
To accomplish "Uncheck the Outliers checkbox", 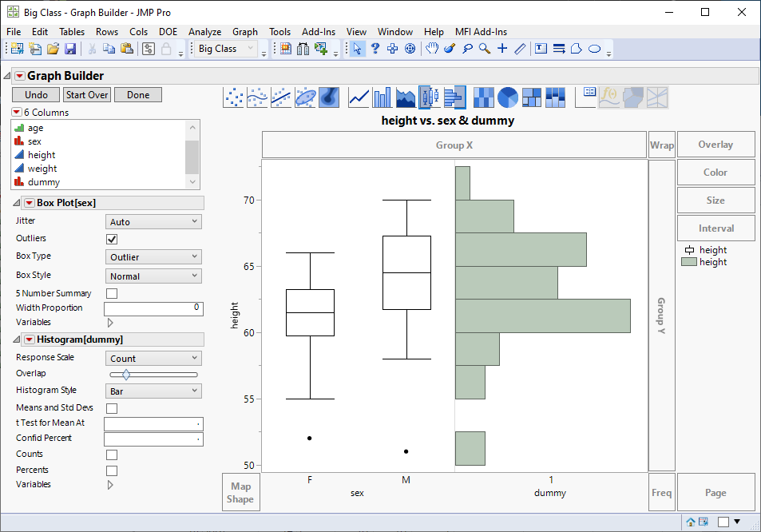I will click(x=111, y=238).
